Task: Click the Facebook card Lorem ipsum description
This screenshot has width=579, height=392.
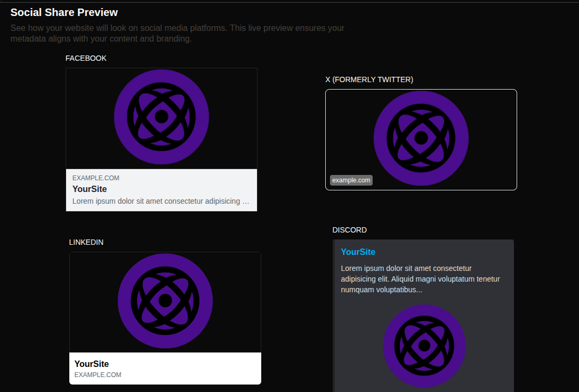Action: pos(160,202)
